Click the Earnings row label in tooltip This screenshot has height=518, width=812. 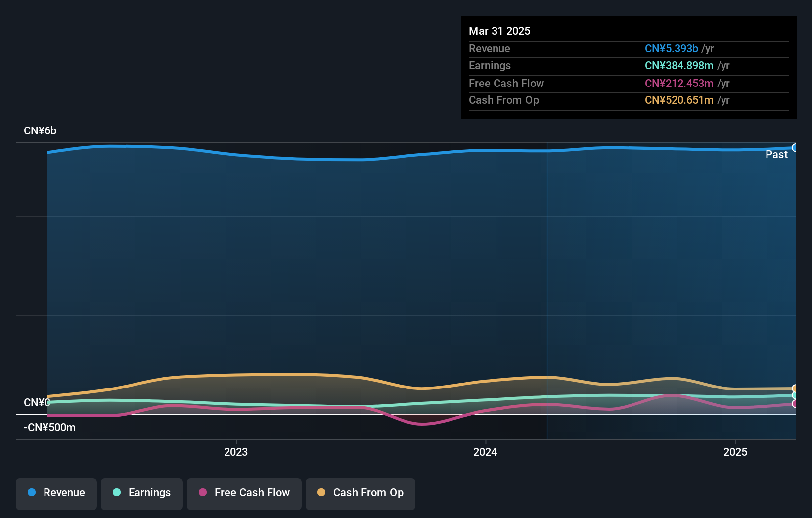click(490, 65)
